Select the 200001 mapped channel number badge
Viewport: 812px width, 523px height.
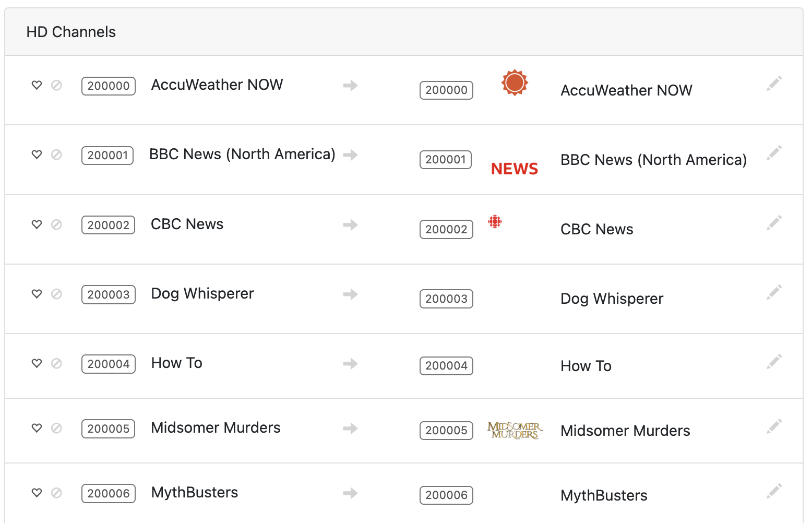(x=445, y=160)
